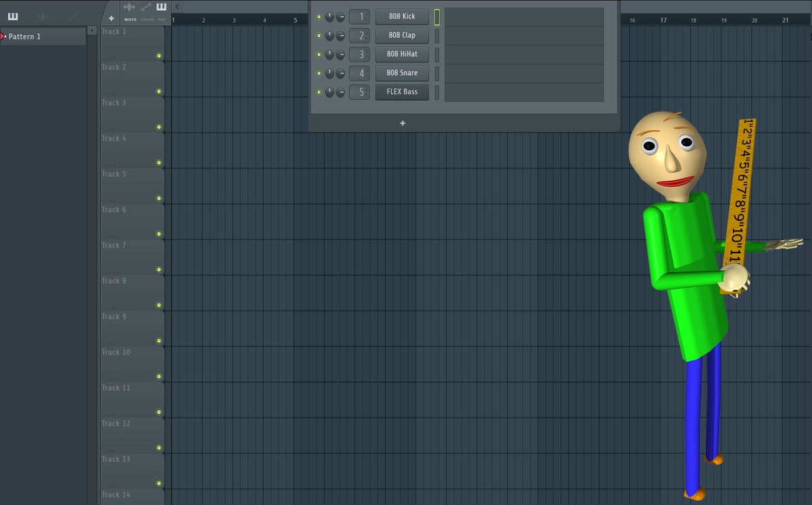Toggle Track 12 green mute light

coord(159,447)
